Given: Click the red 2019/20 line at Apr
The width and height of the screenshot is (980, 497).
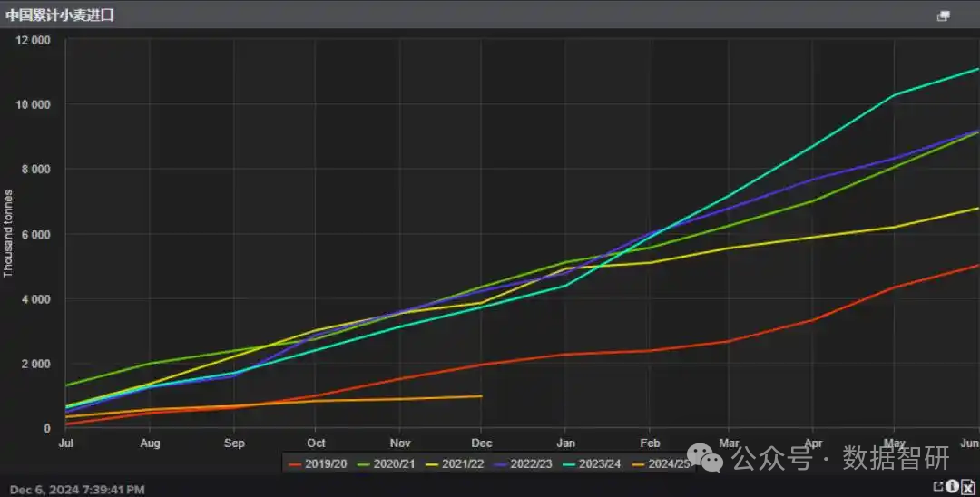Looking at the screenshot, I should tap(812, 319).
